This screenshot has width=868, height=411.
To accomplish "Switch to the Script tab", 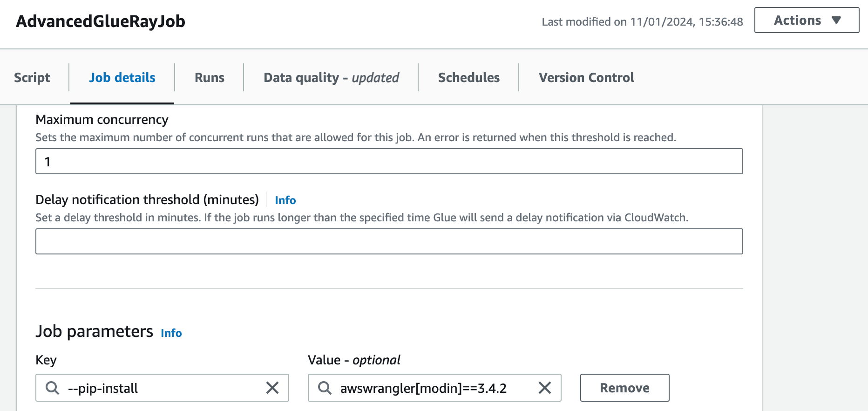I will tap(32, 77).
